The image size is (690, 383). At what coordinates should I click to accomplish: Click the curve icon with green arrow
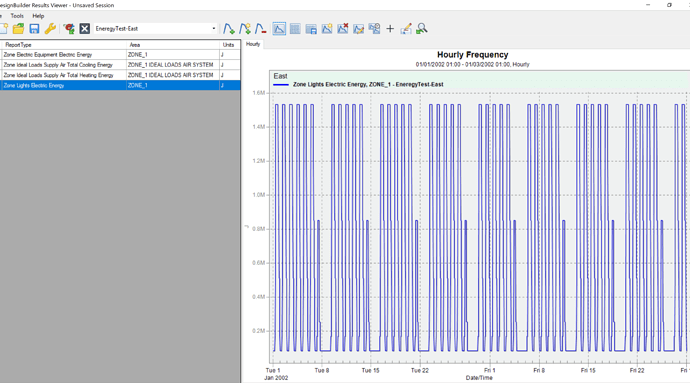(x=229, y=29)
